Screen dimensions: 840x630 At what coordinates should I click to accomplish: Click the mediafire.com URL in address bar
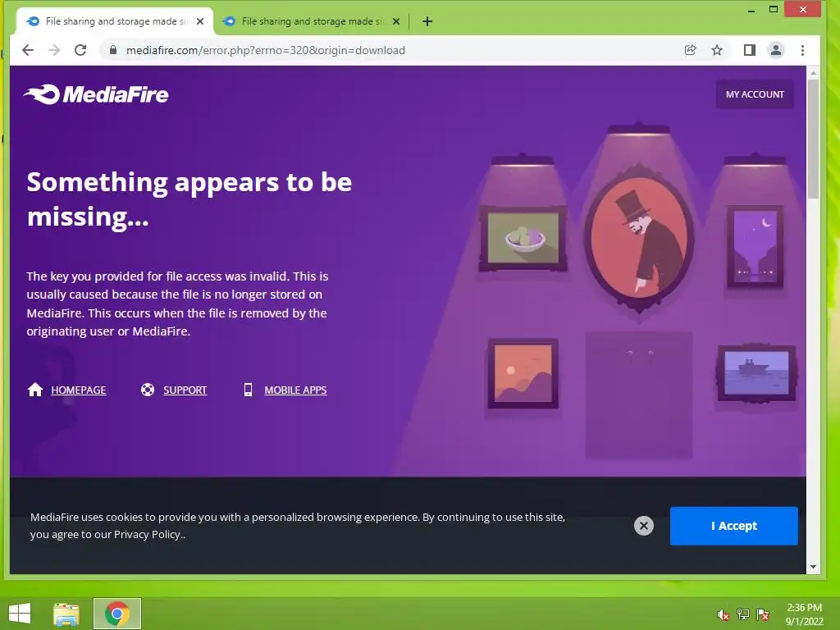click(266, 50)
